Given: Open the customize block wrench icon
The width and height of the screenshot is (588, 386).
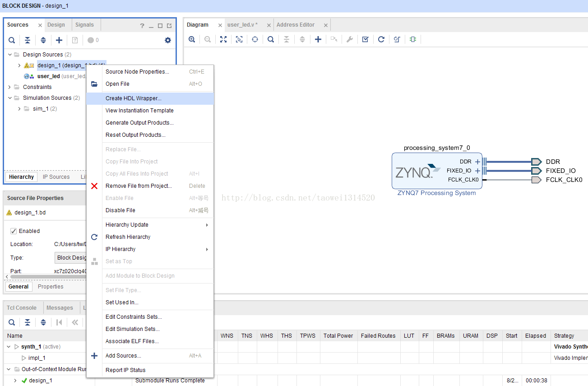Looking at the screenshot, I should (350, 39).
